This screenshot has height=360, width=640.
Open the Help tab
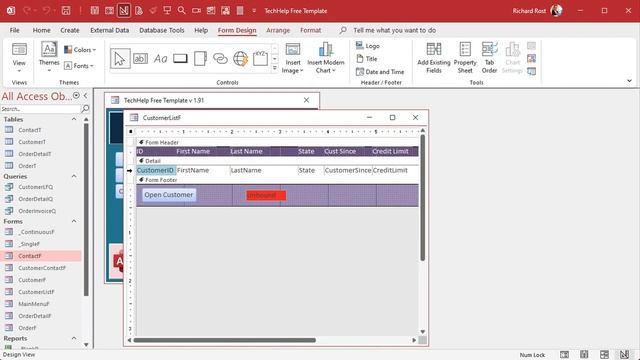201,30
